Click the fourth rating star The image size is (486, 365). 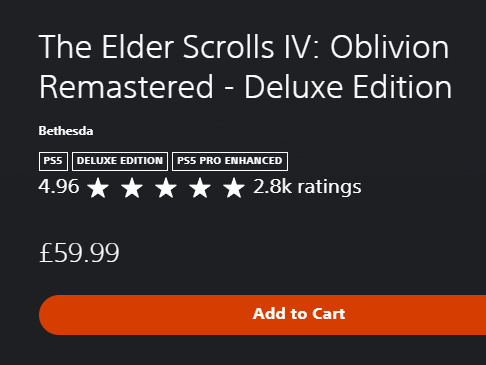tap(200, 188)
